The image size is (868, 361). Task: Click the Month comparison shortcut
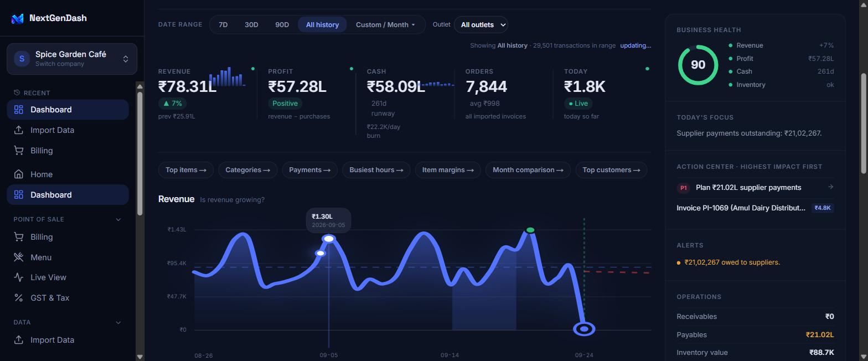pos(528,170)
